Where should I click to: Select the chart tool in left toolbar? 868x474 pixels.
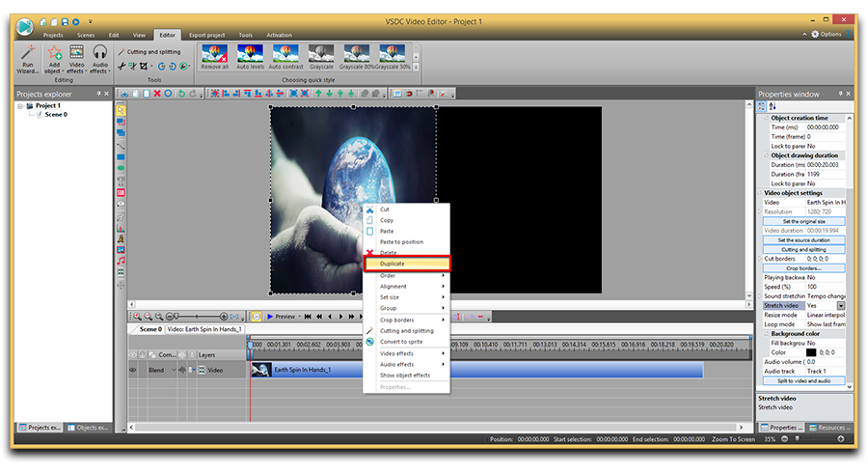click(121, 228)
